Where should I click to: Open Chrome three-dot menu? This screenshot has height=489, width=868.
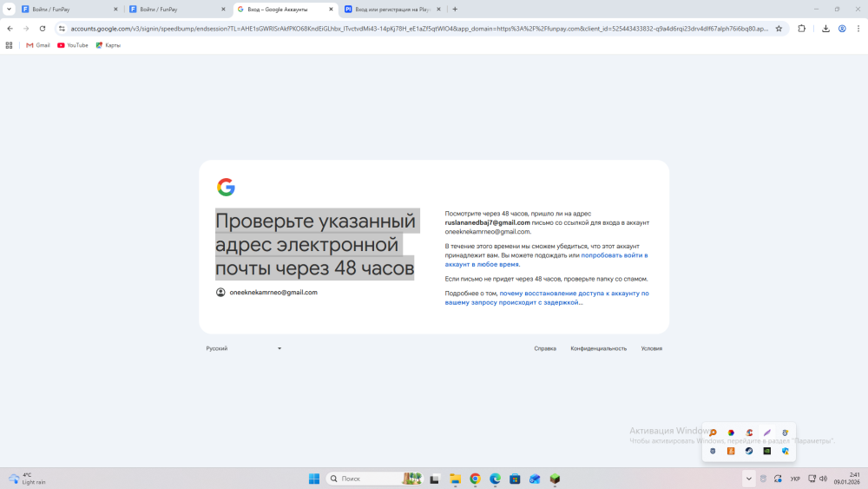(858, 29)
